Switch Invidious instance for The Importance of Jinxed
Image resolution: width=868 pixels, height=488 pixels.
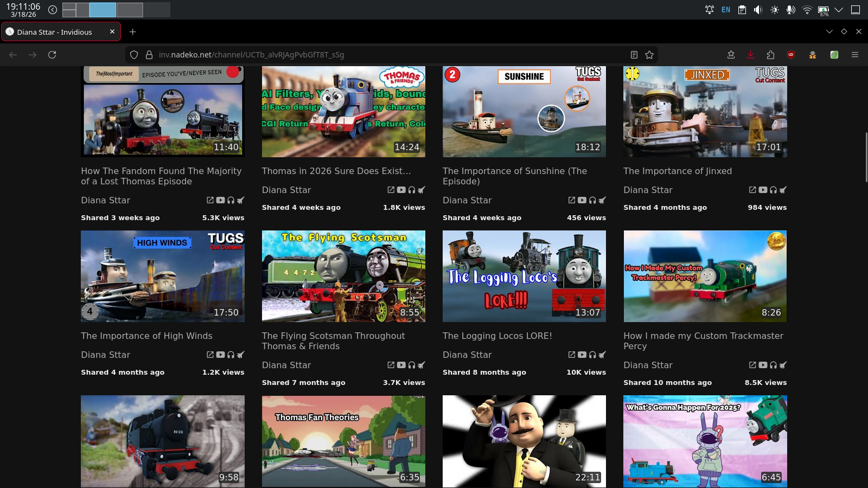pos(783,190)
